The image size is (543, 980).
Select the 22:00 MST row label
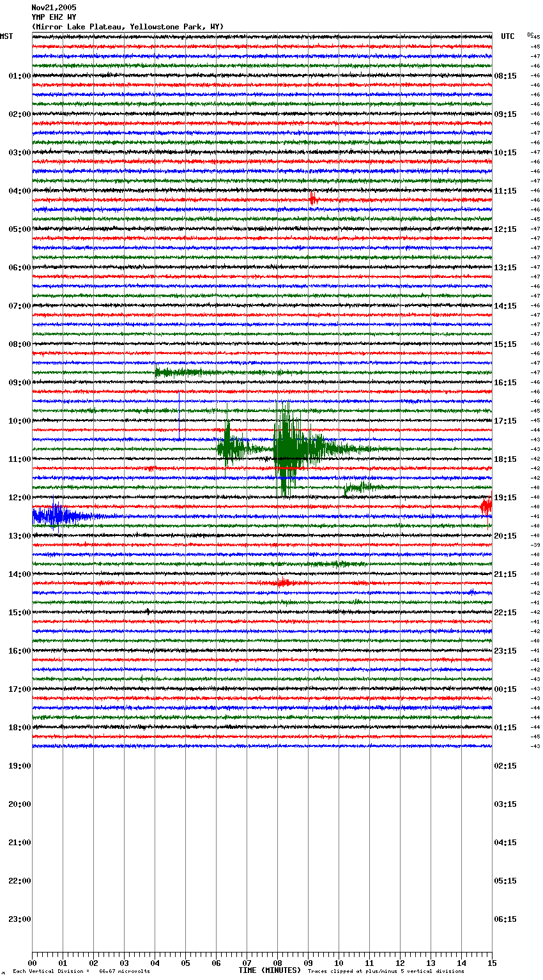pos(20,881)
